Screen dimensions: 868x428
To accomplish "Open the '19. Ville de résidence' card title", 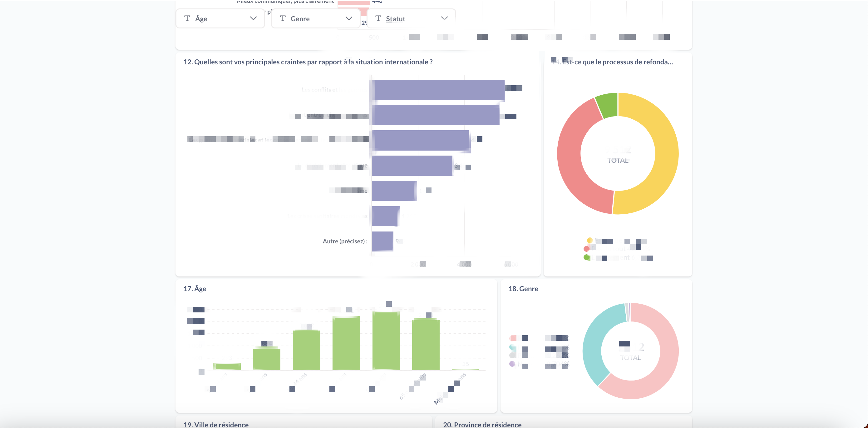I will 216,424.
